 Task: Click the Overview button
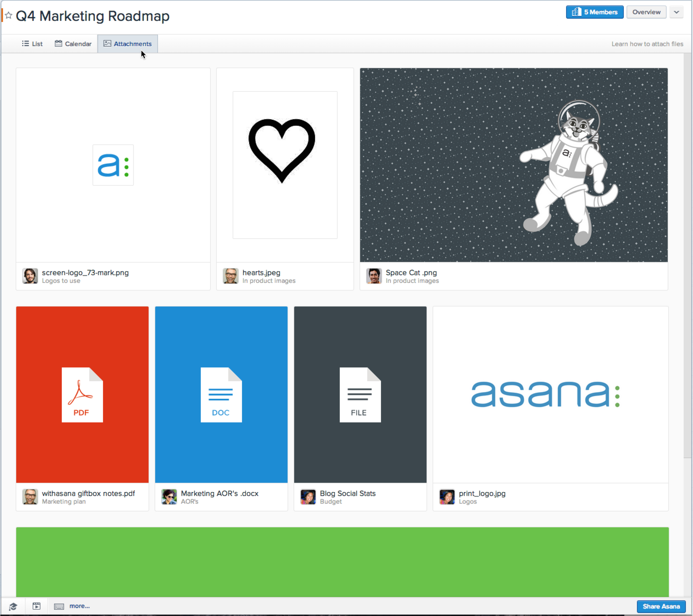coord(646,12)
